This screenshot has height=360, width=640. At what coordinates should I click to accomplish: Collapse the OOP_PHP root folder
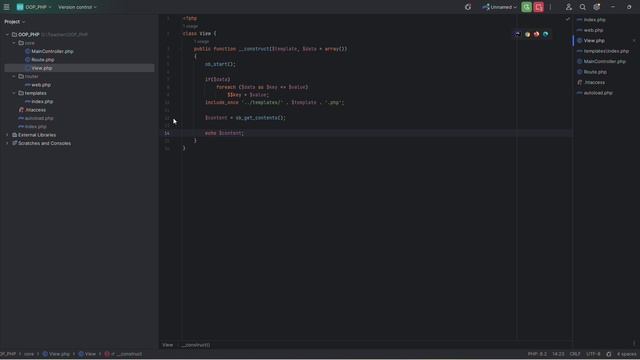pyautogui.click(x=7, y=35)
